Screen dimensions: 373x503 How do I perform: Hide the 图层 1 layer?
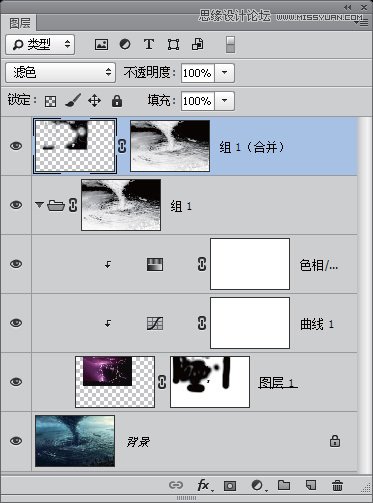(x=16, y=382)
